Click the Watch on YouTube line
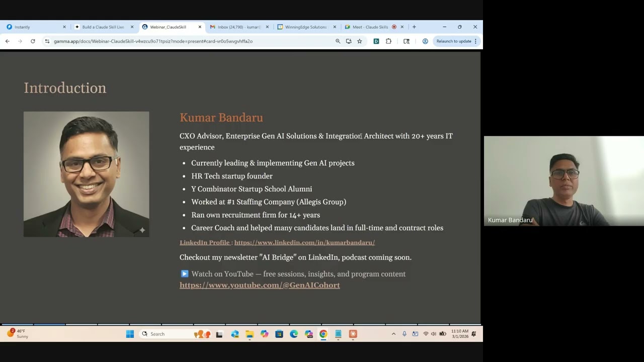 293,274
